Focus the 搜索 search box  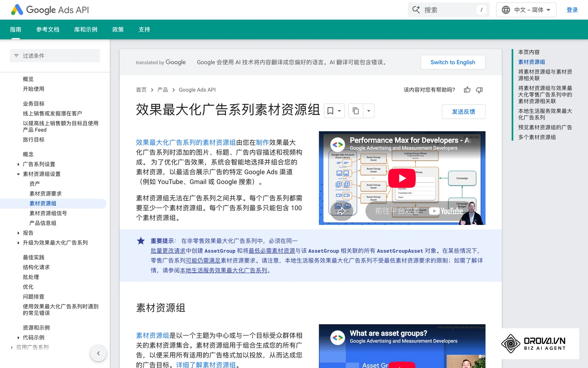(449, 10)
